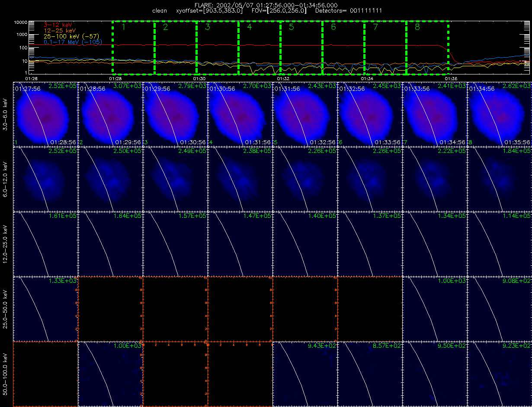Screen dimensions: 532x407
Task: Open the 25-50 keV image with peak 9.08E+02
Action: (500, 309)
